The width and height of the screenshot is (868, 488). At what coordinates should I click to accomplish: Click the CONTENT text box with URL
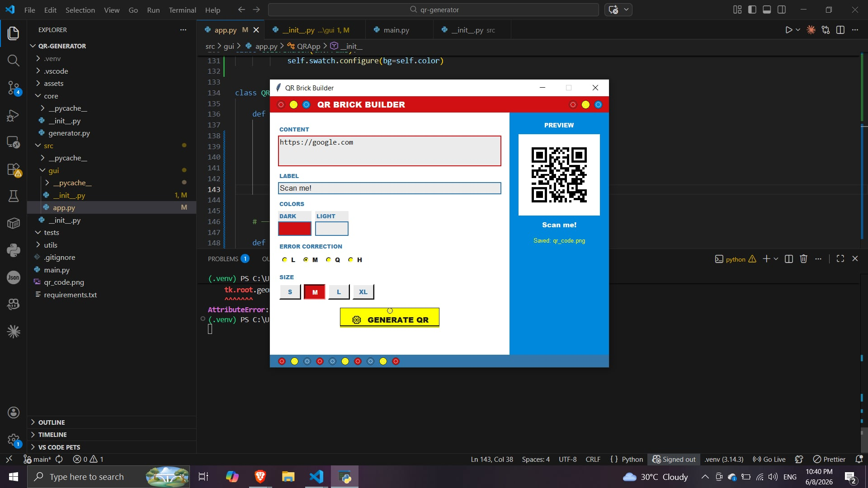389,151
